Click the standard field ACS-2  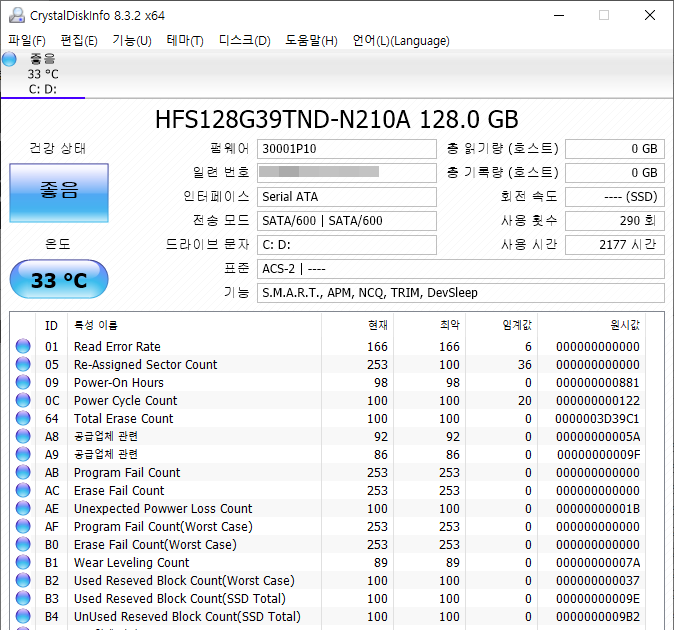[461, 269]
